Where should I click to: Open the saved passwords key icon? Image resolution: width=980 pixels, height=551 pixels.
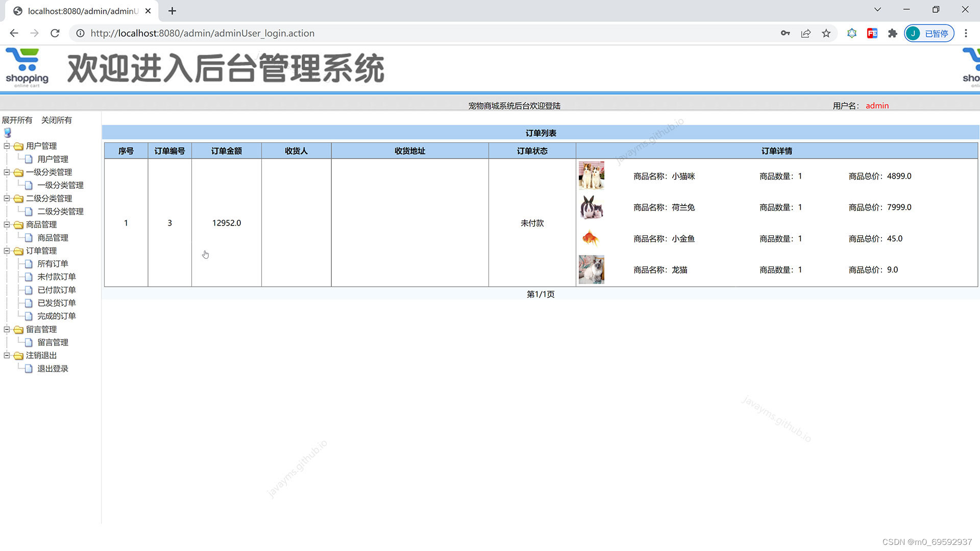point(785,33)
